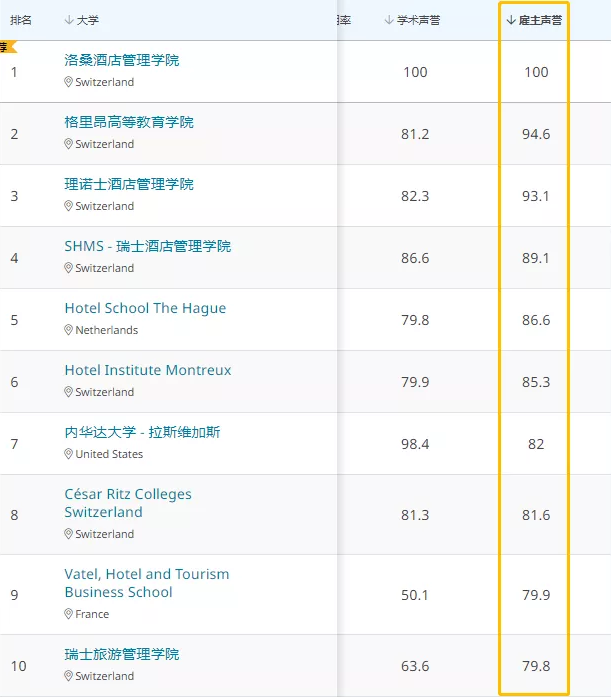Screen dimensions: 611x697
Task: Click location pin icon beside Netherlands
Action: (x=68, y=330)
